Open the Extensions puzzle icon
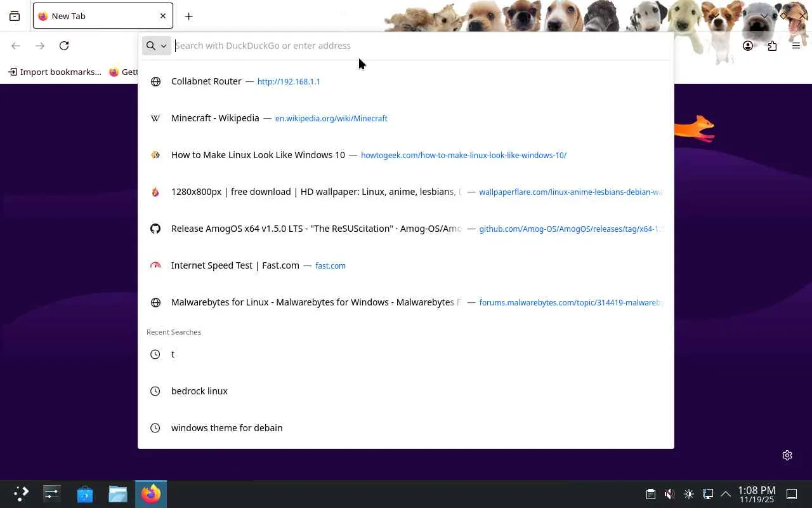 [772, 46]
